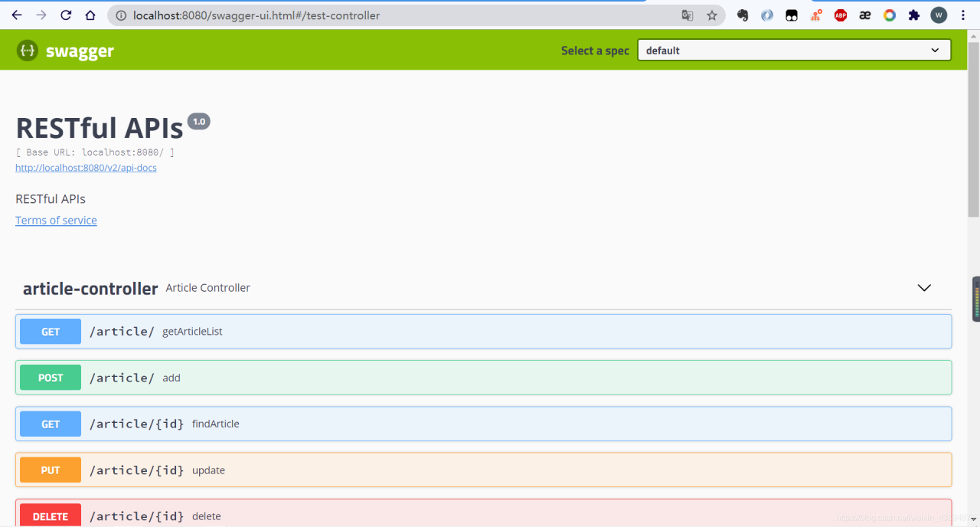
Task: Open Chrome's three-dot menu
Action: (x=963, y=15)
